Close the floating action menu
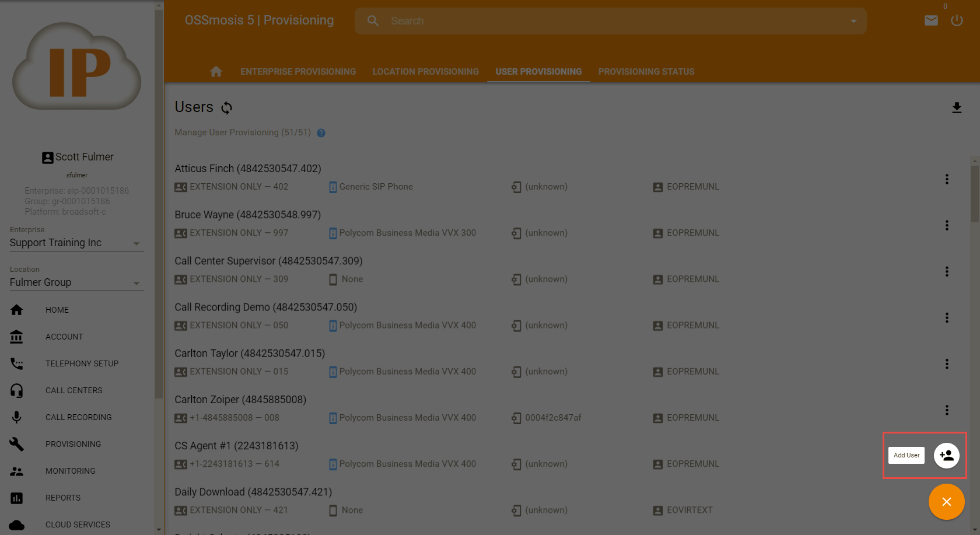The height and width of the screenshot is (535, 980). click(946, 502)
